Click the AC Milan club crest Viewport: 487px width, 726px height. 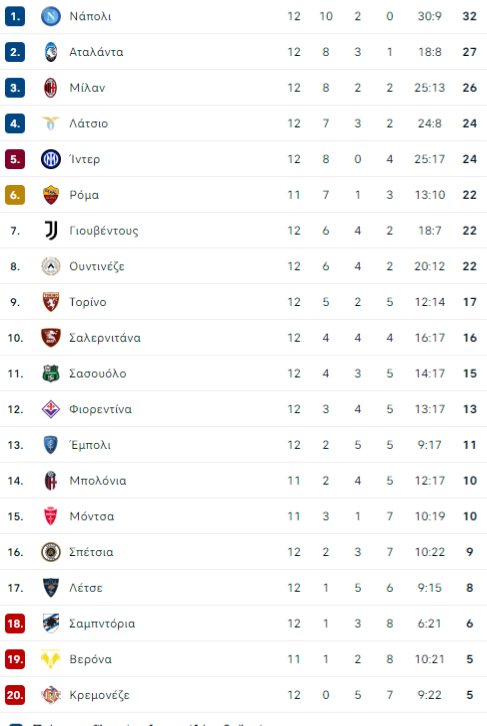coord(50,88)
